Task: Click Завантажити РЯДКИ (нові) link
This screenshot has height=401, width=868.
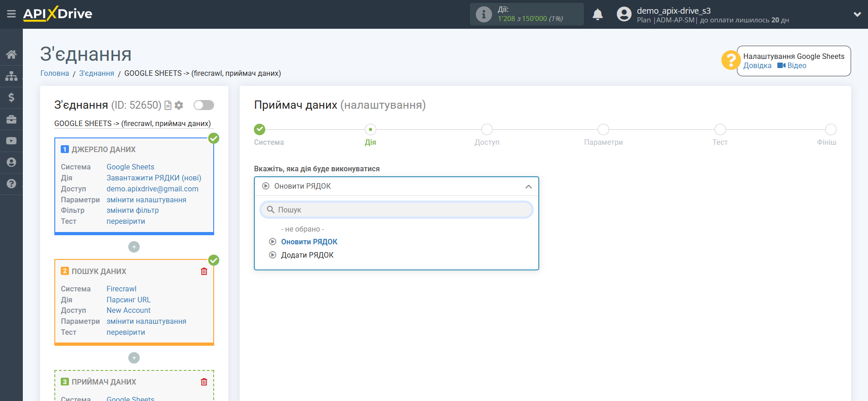Action: [x=154, y=178]
